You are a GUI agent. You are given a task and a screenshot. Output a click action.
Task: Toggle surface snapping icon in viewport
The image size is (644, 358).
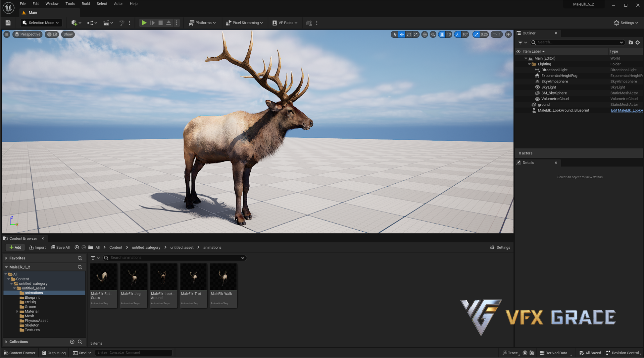[433, 34]
